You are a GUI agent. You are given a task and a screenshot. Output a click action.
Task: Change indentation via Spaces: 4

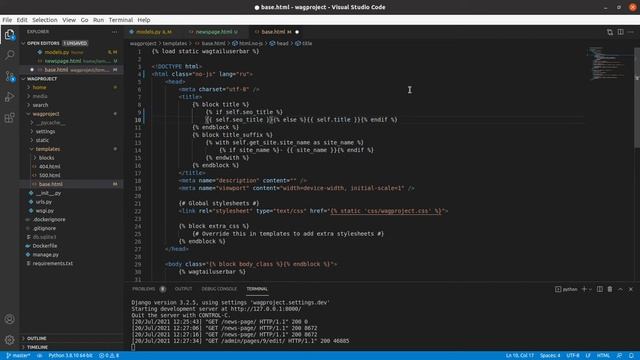tap(550, 356)
